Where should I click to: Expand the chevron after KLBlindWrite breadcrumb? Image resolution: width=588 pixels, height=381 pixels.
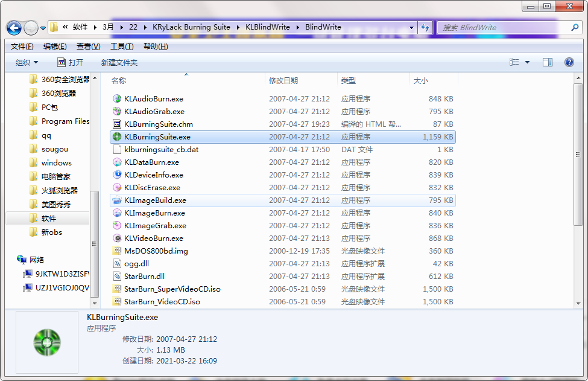pos(297,27)
